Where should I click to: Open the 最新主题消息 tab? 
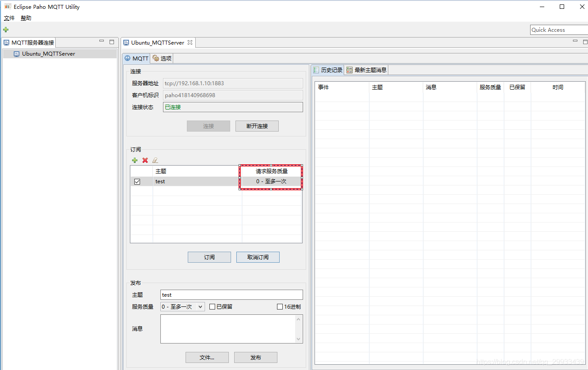click(366, 70)
